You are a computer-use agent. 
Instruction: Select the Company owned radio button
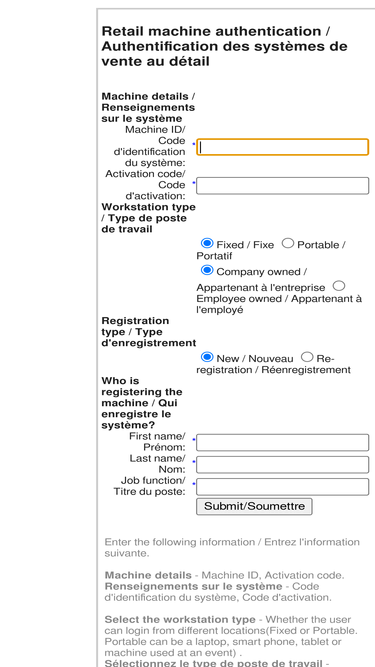(x=207, y=270)
